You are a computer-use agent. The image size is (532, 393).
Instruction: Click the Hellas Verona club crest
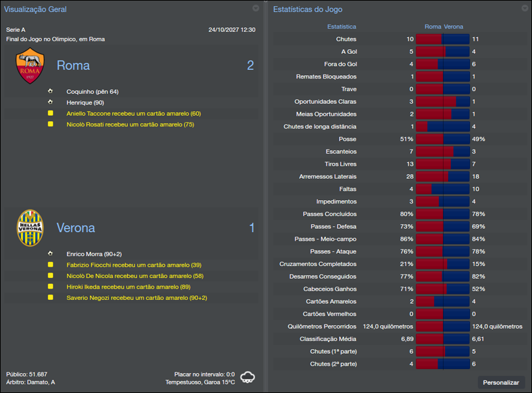coord(30,227)
